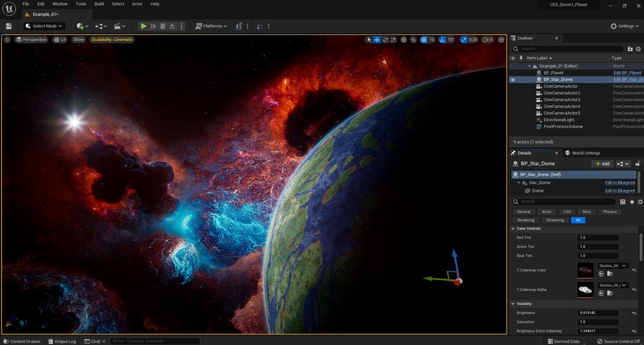Collapse the Example_01 (Editor) world tree

(x=529, y=66)
